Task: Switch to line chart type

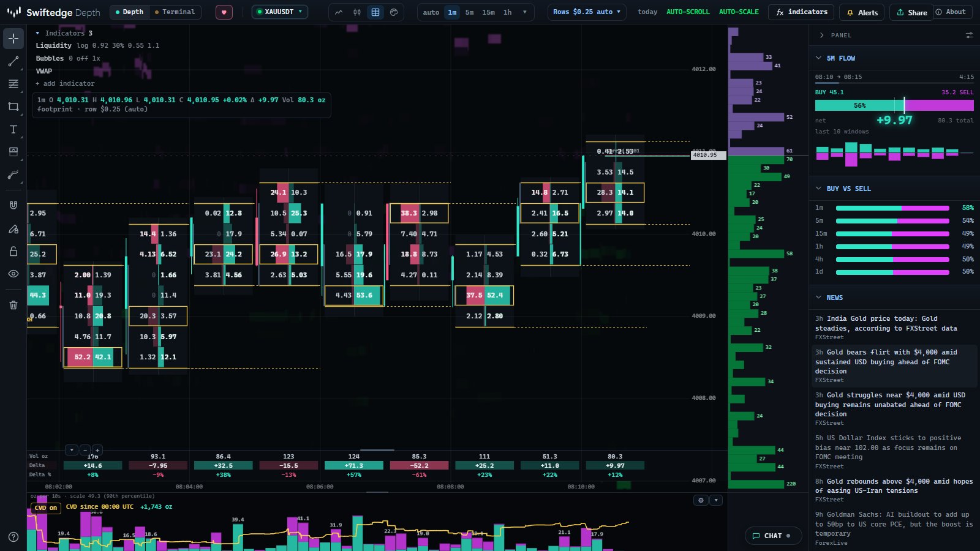Action: tap(339, 12)
